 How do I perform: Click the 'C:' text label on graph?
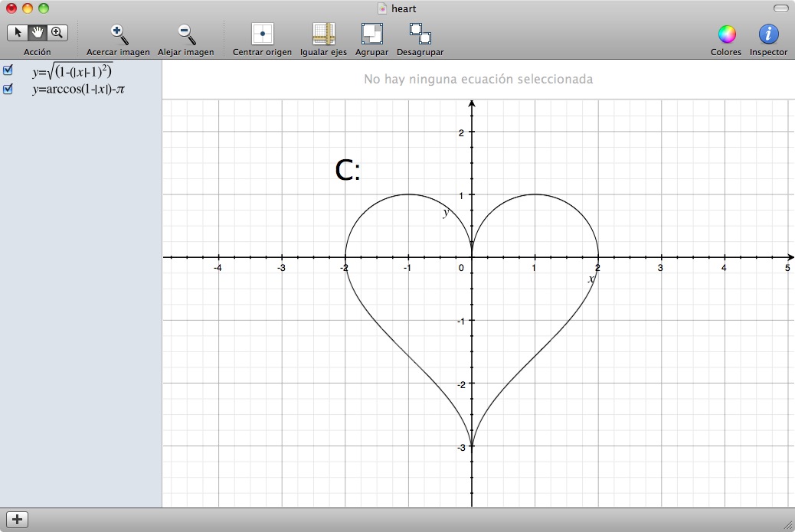(348, 170)
